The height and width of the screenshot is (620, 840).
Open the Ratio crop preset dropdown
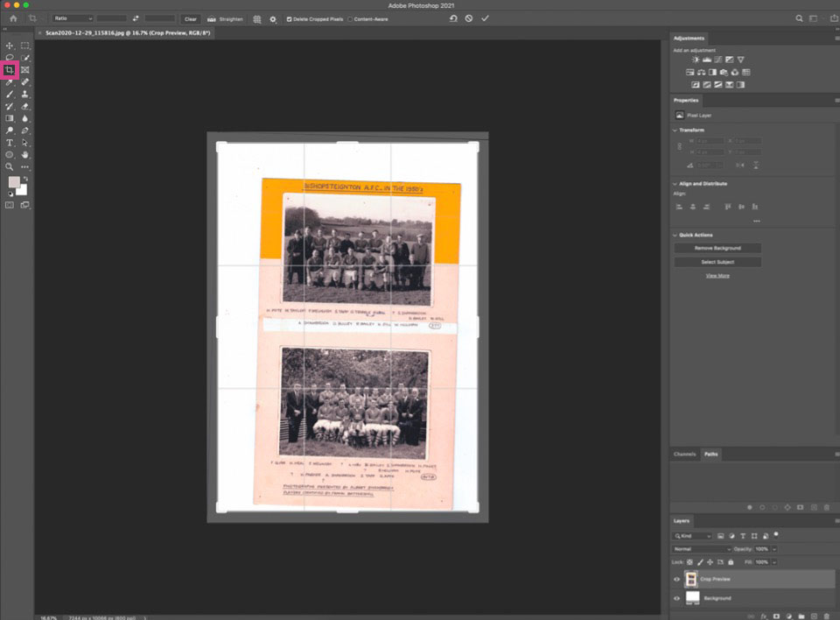[x=73, y=18]
